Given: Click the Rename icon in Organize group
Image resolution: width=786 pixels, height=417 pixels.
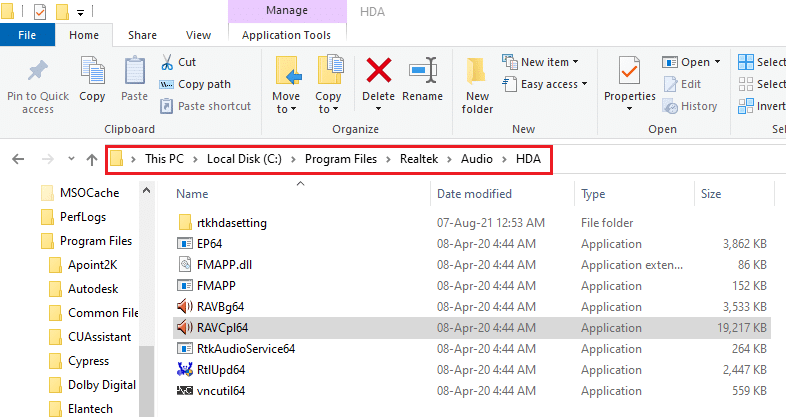Looking at the screenshot, I should (x=422, y=70).
